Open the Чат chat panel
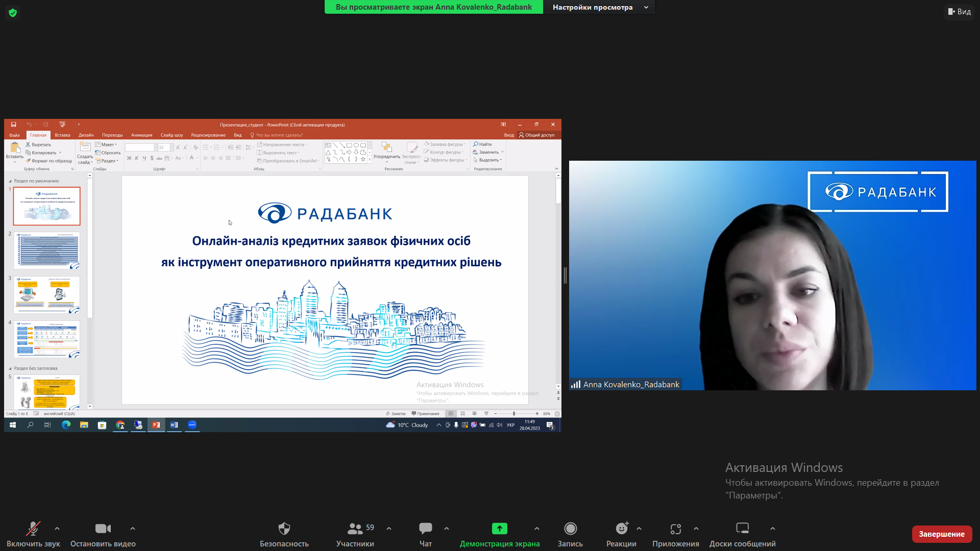The width and height of the screenshot is (980, 551). [426, 534]
